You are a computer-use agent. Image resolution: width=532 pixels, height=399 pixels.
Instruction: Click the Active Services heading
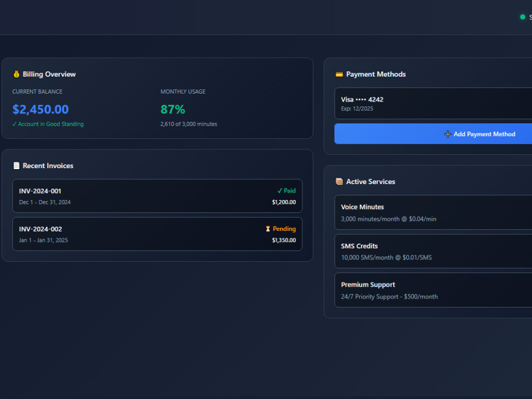370,181
